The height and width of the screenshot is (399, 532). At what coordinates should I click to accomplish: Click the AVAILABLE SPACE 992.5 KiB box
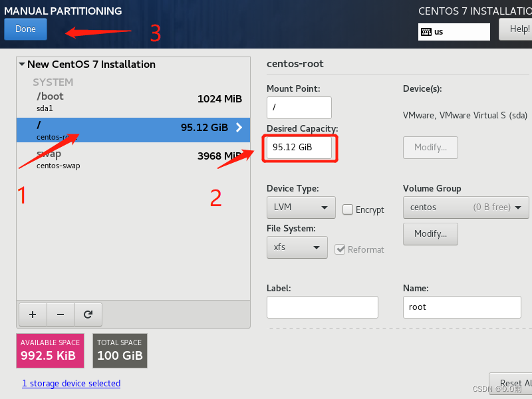[x=51, y=350]
